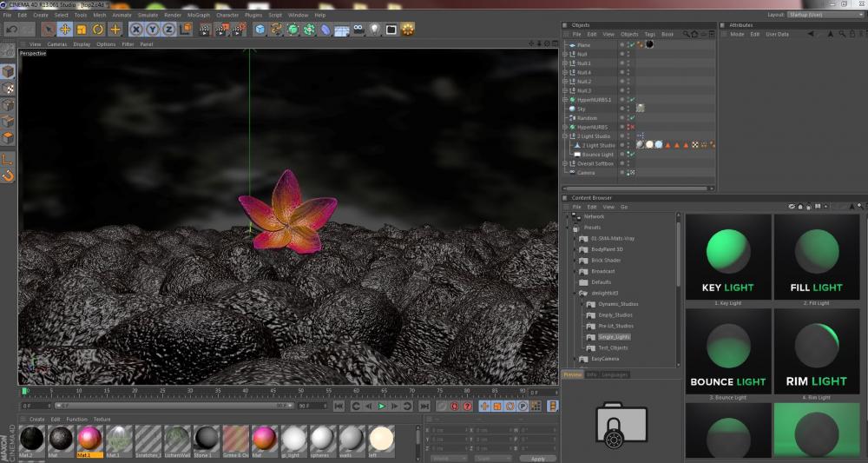The image size is (868, 463).
Task: Click the Undo arrow icon
Action: pyautogui.click(x=12, y=30)
